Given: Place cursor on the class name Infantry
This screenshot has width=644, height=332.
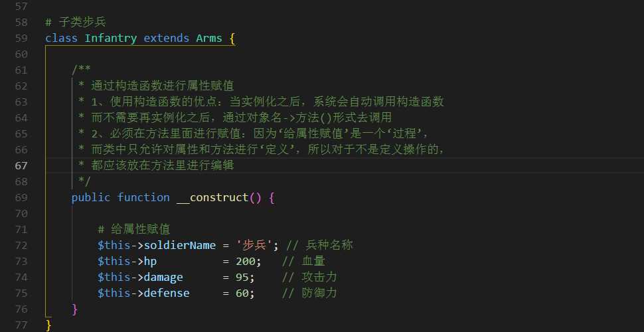Looking at the screenshot, I should [x=110, y=39].
